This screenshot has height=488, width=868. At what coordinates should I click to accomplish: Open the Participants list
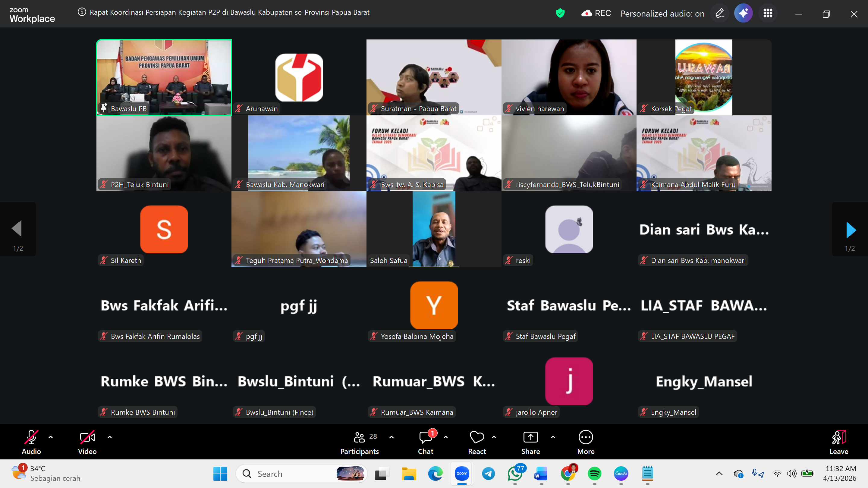pos(359,437)
